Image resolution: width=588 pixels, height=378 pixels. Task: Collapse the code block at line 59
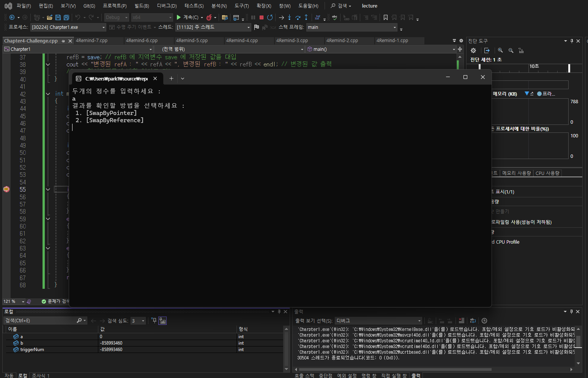click(x=48, y=219)
